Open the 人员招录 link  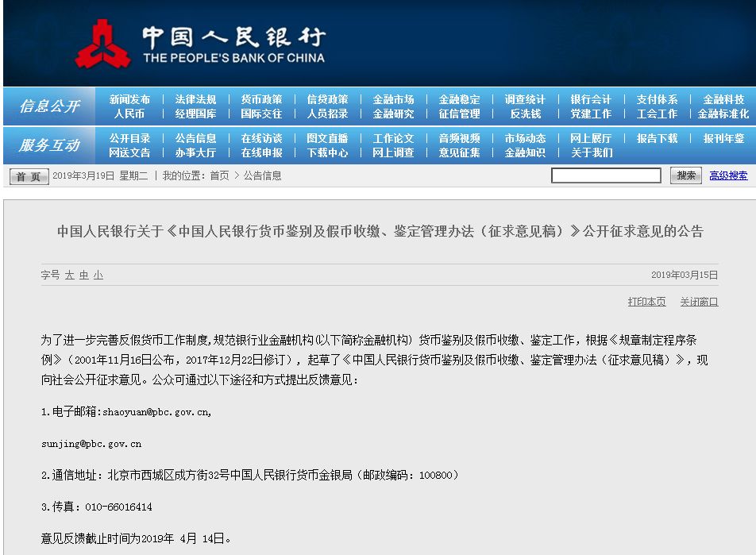click(x=327, y=114)
